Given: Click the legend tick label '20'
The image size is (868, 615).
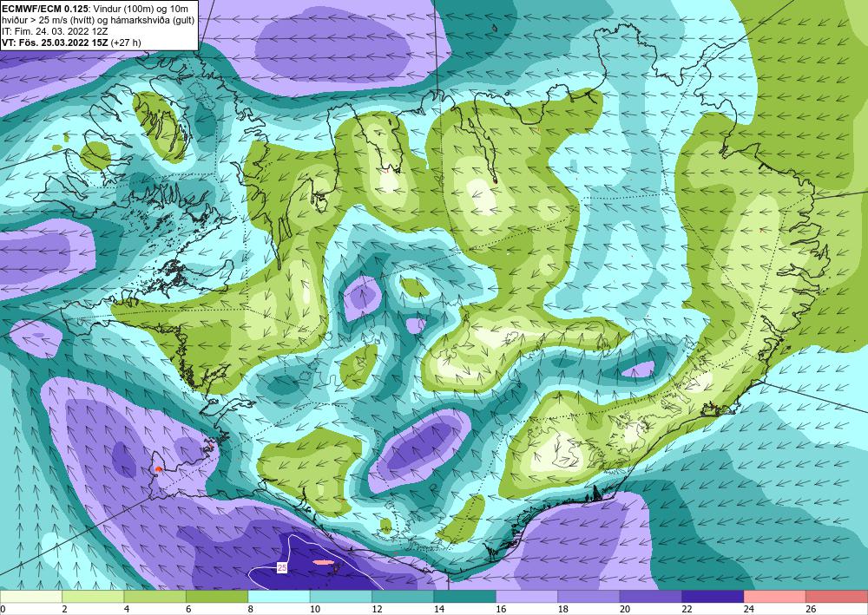Looking at the screenshot, I should (x=624, y=609).
